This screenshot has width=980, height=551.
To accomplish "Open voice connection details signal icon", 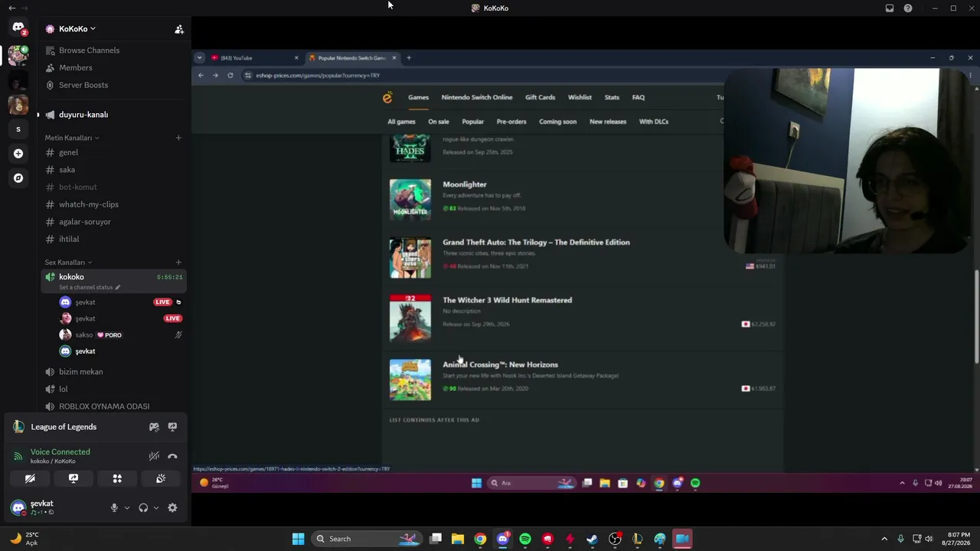I will click(18, 456).
